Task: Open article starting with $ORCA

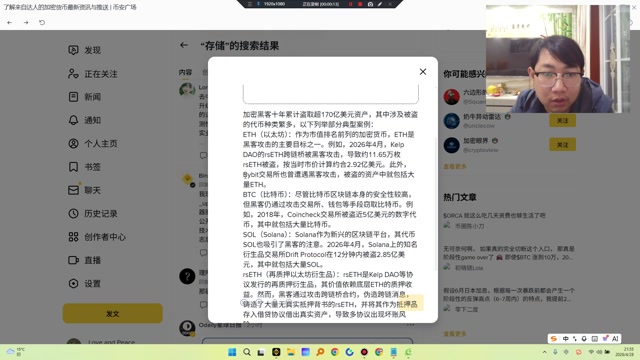Action: pyautogui.click(x=494, y=215)
